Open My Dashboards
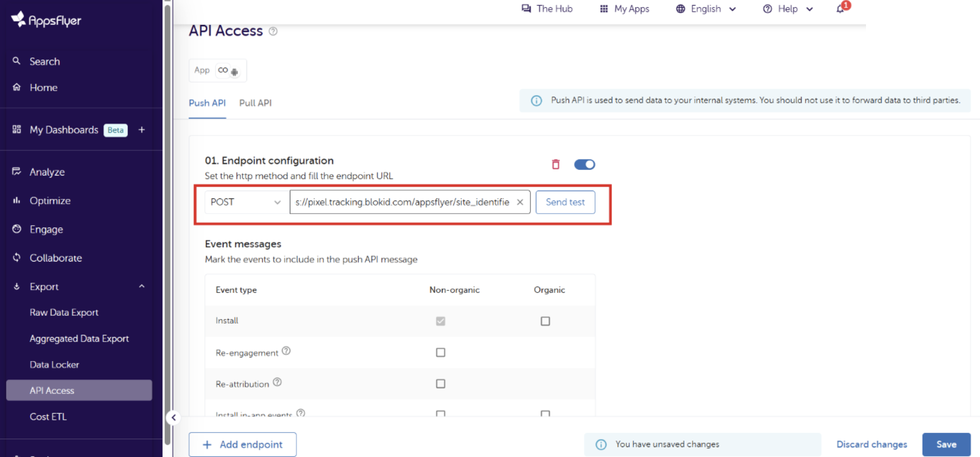 coord(63,130)
